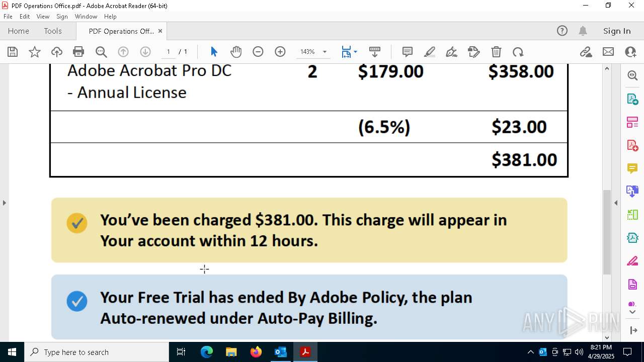The height and width of the screenshot is (362, 644).
Task: Collapse the right tools pane arrow
Action: (616, 203)
